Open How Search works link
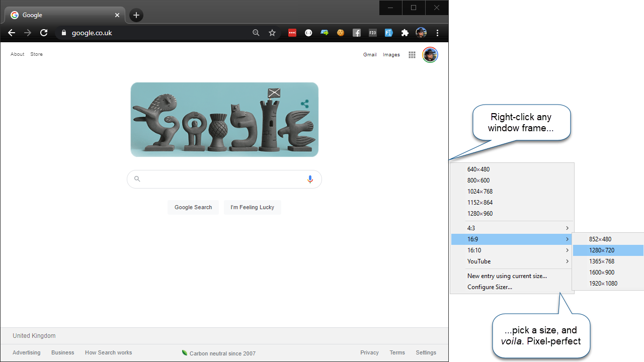 click(109, 352)
